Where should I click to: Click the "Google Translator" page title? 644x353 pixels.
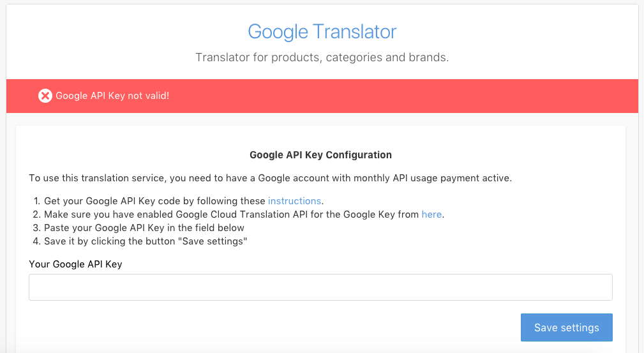point(322,31)
